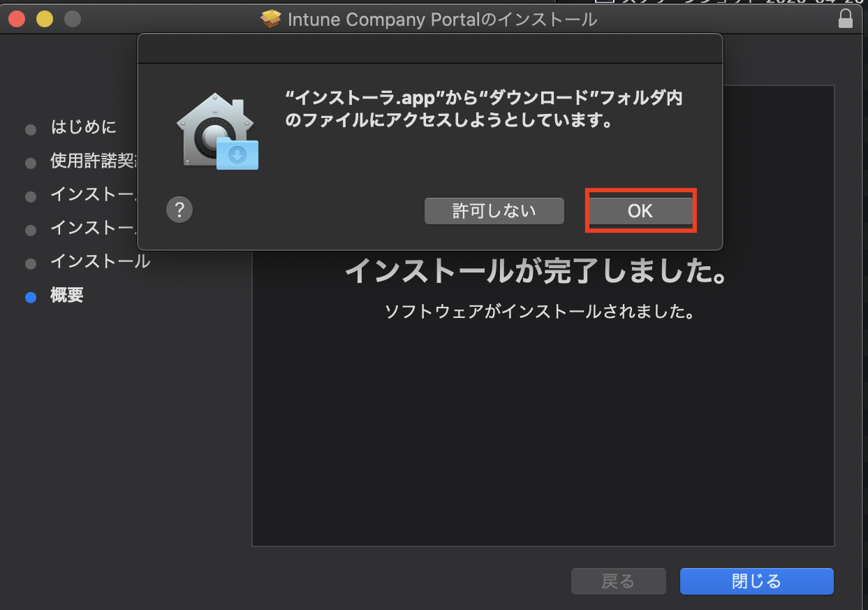The width and height of the screenshot is (868, 610).
Task: Click the インストールが完了しました heading
Action: point(538,271)
